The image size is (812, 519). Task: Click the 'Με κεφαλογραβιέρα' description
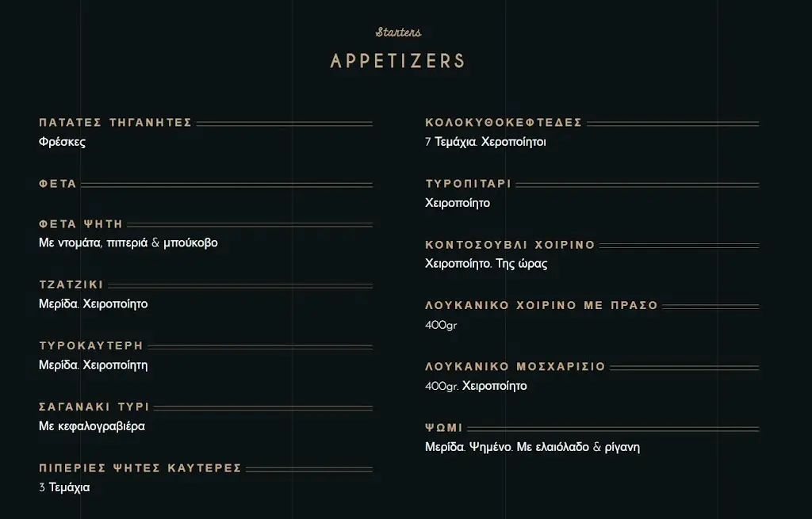[x=92, y=426]
